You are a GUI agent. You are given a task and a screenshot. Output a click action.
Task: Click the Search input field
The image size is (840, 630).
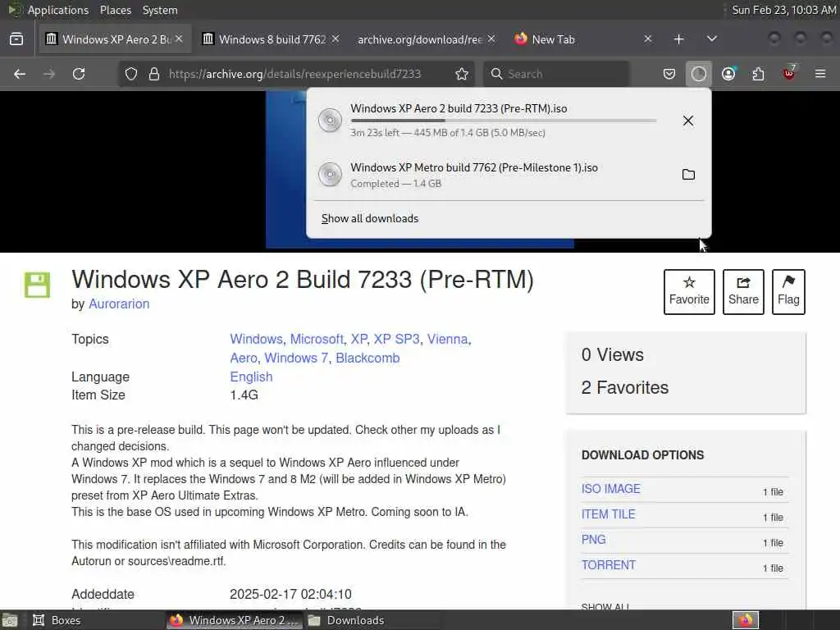coord(557,74)
